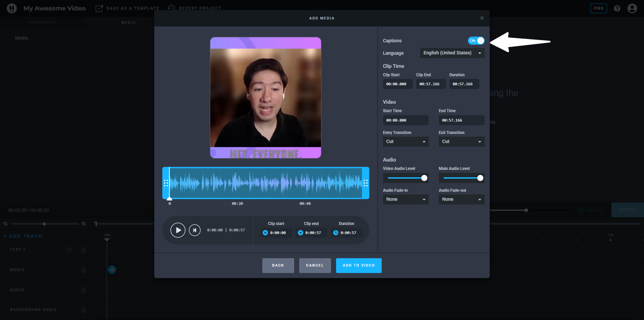Choose an Audio Fade-out option

tap(461, 199)
